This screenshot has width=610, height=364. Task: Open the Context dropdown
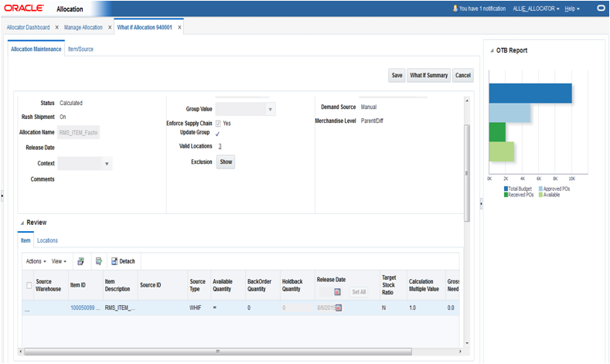pos(107,164)
